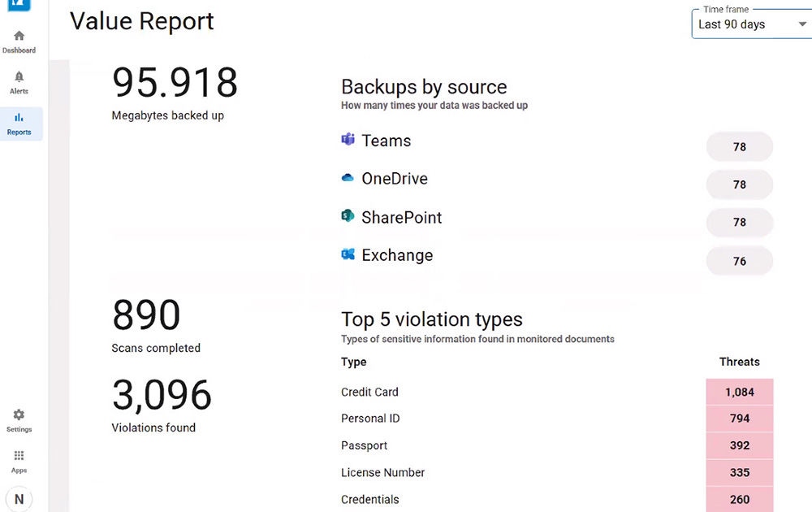Click the Exchange icon
Viewport: 812px width, 512px height.
pos(348,254)
